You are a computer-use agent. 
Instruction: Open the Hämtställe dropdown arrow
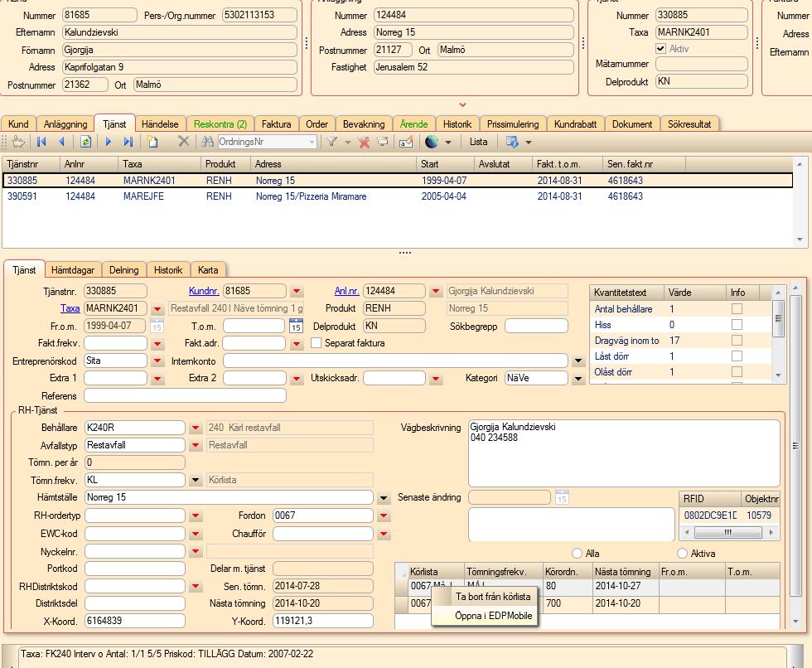point(384,497)
